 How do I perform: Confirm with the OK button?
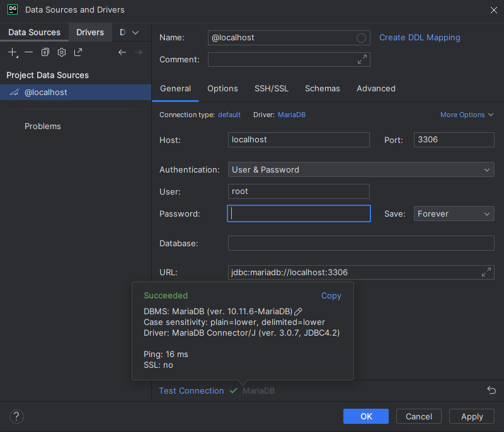click(x=366, y=416)
